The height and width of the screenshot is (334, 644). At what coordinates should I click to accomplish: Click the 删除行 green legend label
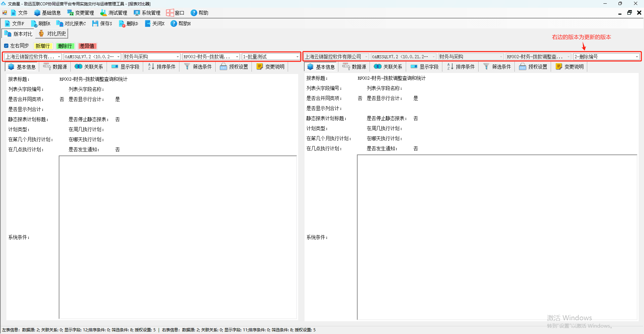click(65, 46)
